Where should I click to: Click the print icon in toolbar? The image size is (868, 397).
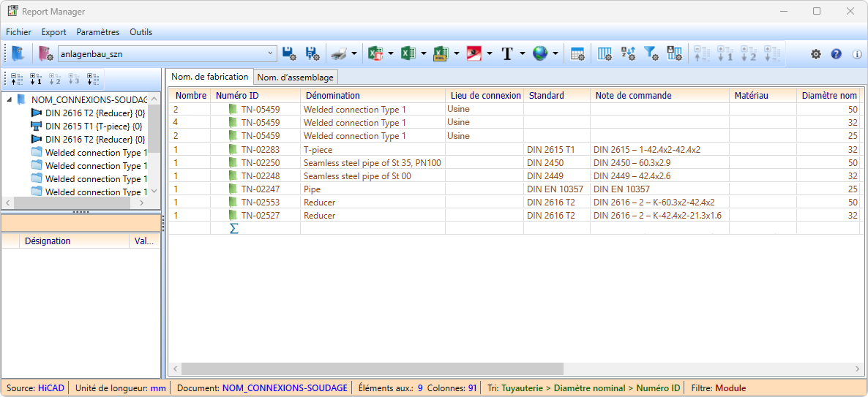(x=338, y=53)
